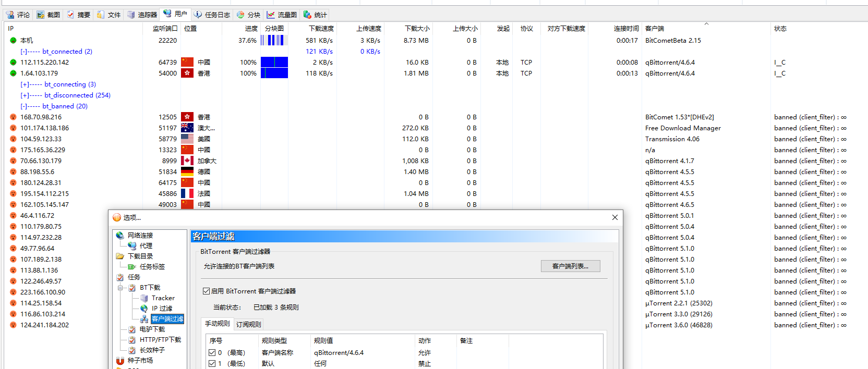The height and width of the screenshot is (369, 868).
Task: Click the red banned icon for 168.70.98.216
Action: [x=13, y=117]
